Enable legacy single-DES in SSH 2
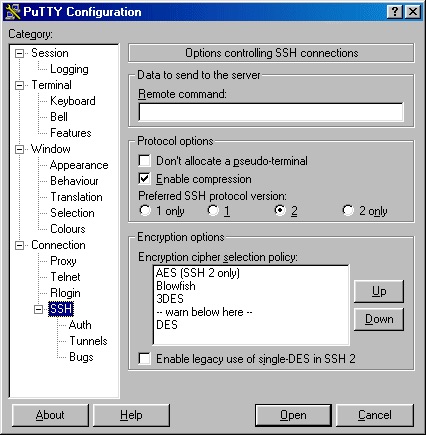Viewport: 426px width, 435px height. pyautogui.click(x=247, y=359)
